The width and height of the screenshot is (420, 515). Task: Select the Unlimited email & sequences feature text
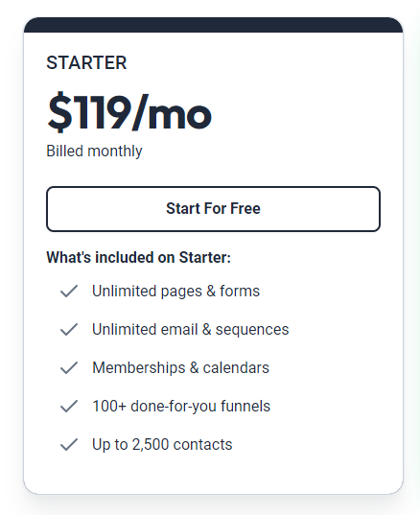(x=191, y=330)
